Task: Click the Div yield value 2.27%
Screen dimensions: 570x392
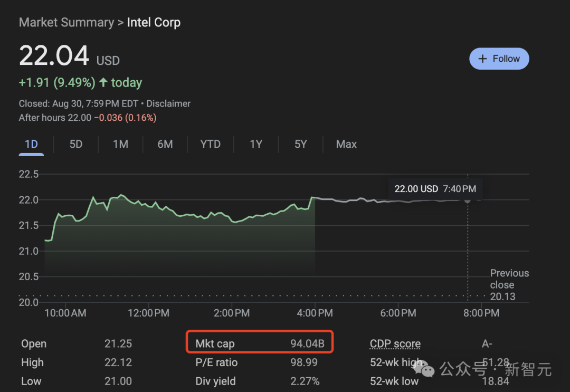Action: click(305, 381)
